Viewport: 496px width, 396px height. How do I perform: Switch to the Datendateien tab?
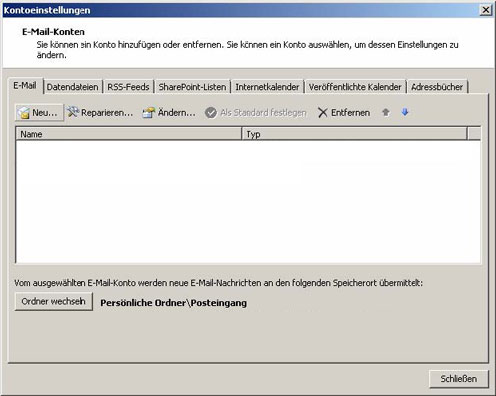click(72, 87)
